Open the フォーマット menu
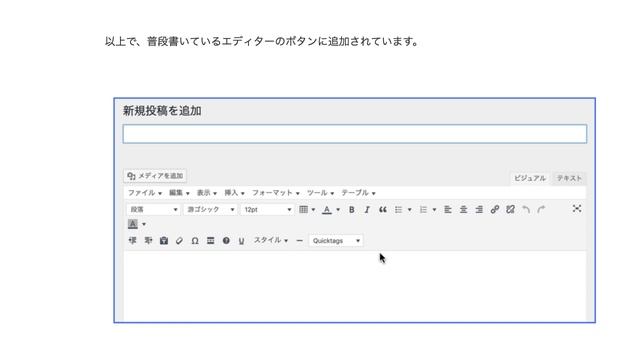This screenshot has height=360, width=640. 276,193
